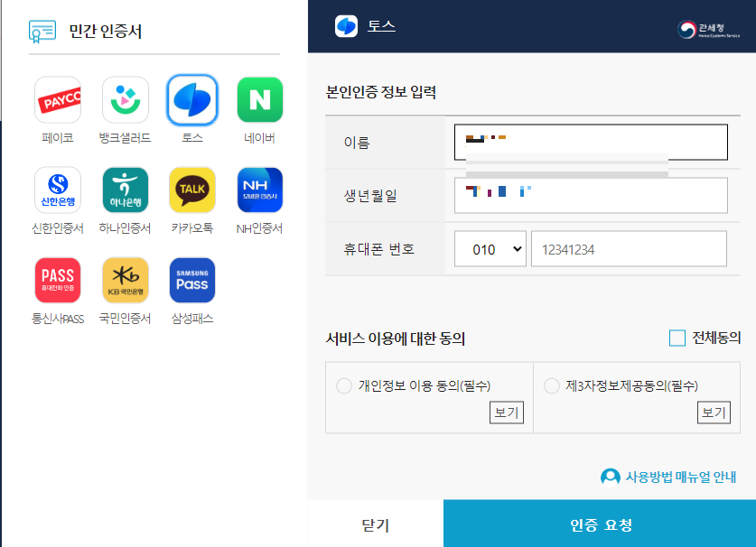Click the 인증 요청 button

600,524
